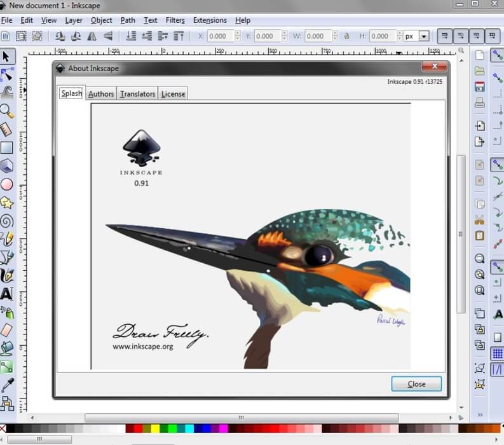Pick the red palette swatch
This screenshot has height=445, width=504.
point(138,428)
